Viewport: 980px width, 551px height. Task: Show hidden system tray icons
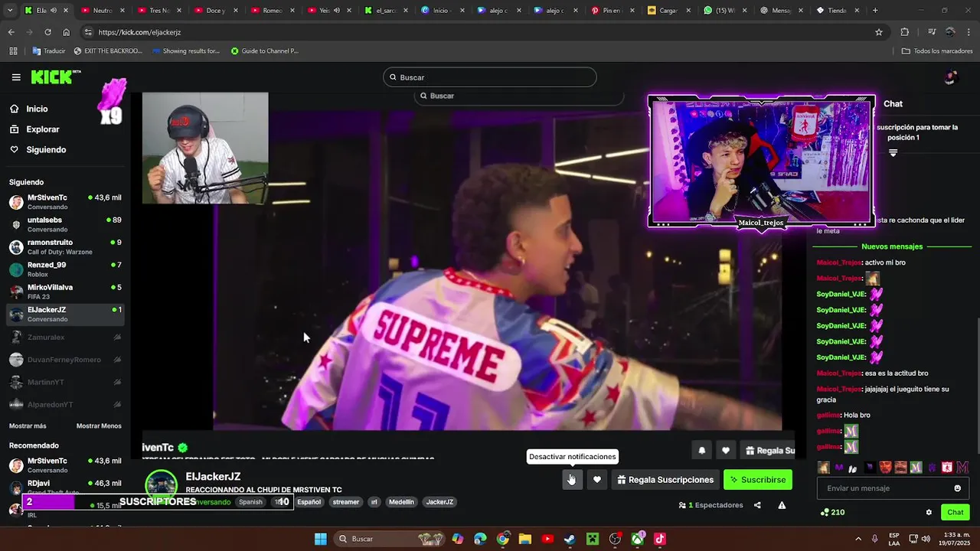[x=857, y=539]
